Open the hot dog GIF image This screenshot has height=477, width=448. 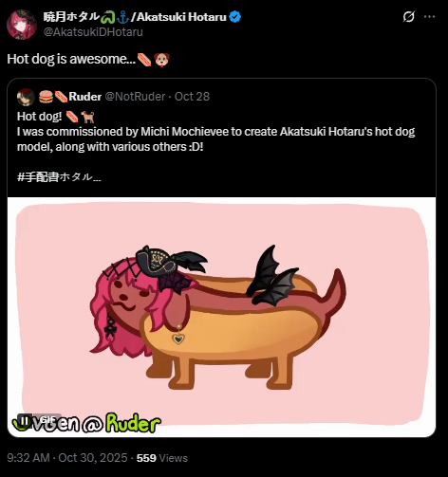(x=221, y=317)
